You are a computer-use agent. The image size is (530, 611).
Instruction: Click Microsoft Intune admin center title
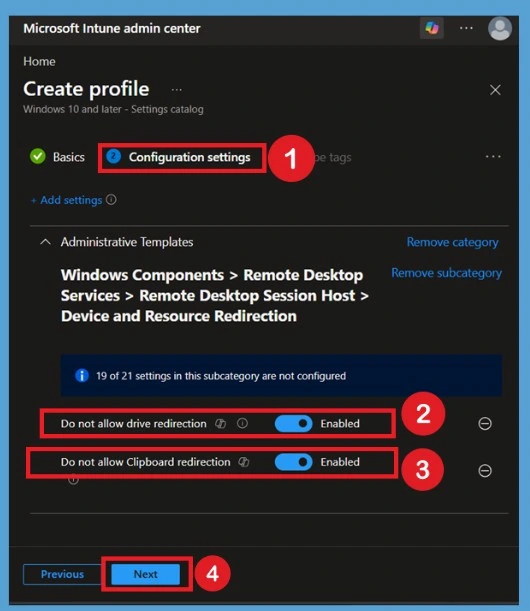coord(112,28)
